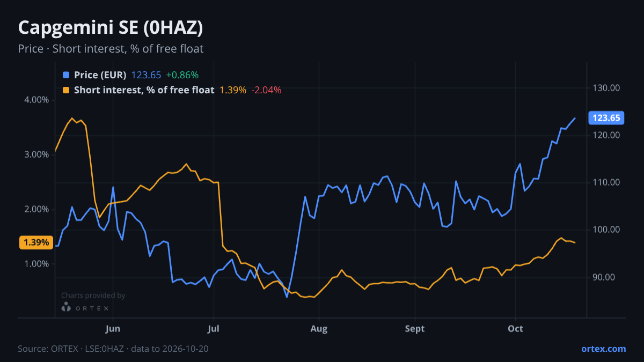
Task: Click the blue Price legend swatch
Action: coord(66,75)
